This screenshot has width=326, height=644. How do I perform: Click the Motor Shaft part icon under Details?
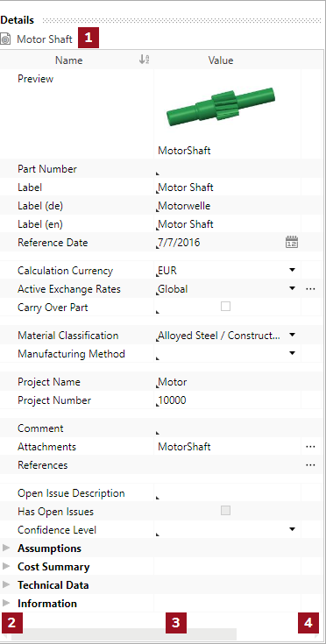6,39
